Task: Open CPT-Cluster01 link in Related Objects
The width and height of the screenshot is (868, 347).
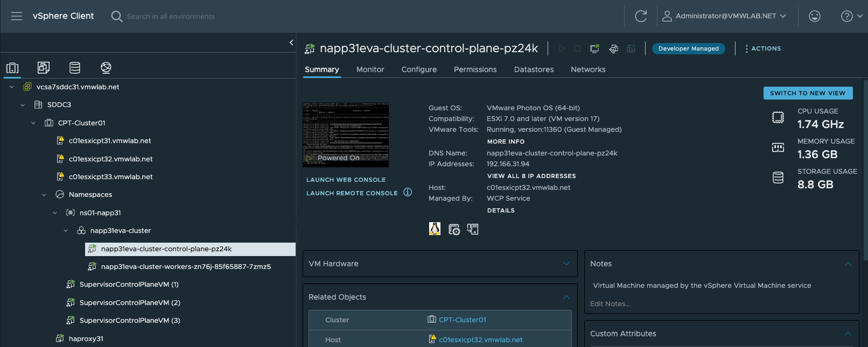Action: pyautogui.click(x=463, y=320)
